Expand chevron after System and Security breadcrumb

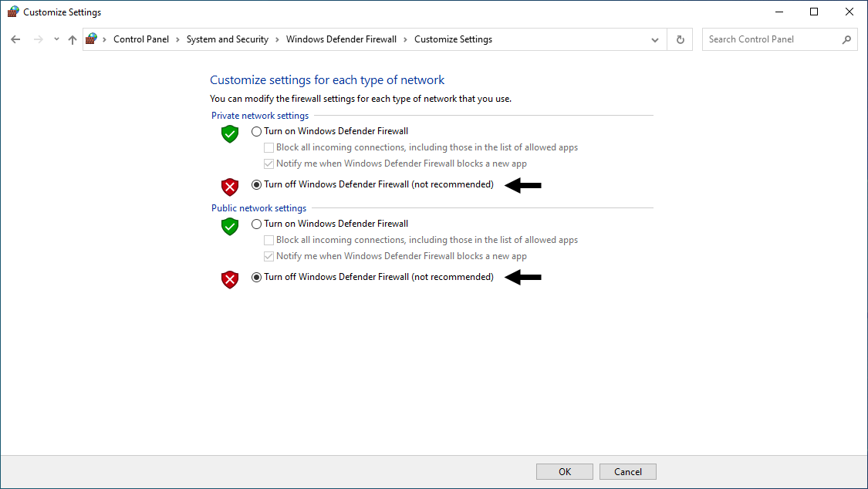(x=277, y=39)
